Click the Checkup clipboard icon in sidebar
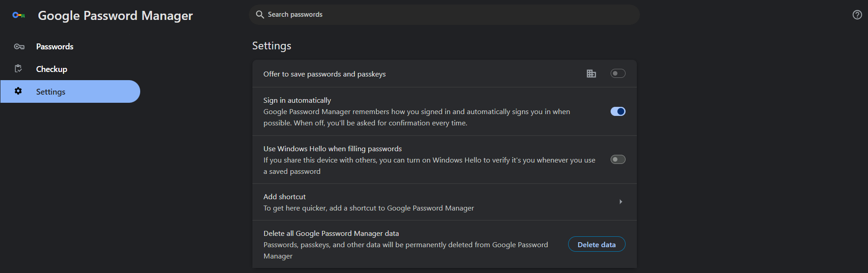 [19, 69]
